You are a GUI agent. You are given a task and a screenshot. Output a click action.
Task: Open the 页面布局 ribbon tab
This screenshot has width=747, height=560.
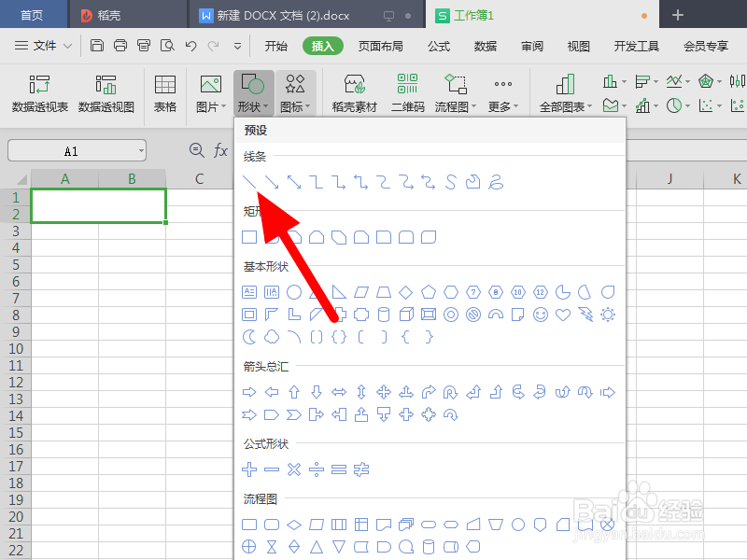[x=381, y=46]
